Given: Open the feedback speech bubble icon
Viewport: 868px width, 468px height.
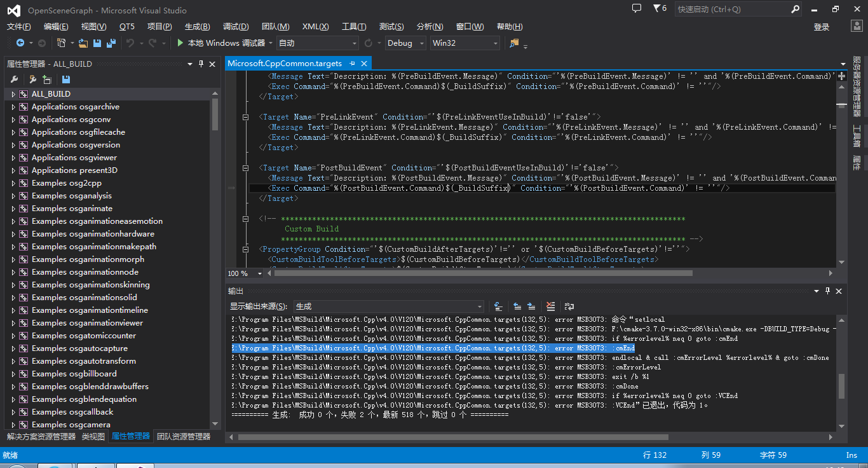Looking at the screenshot, I should tap(637, 8).
